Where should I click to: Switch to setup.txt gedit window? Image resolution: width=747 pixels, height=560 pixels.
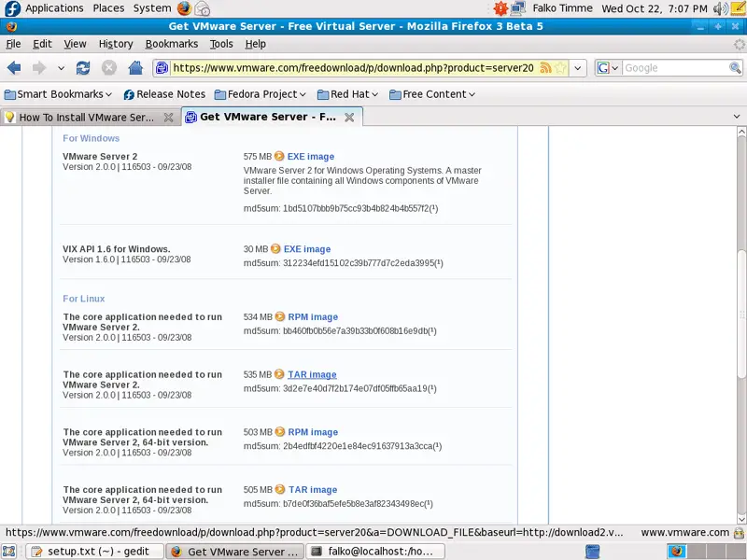(94, 552)
